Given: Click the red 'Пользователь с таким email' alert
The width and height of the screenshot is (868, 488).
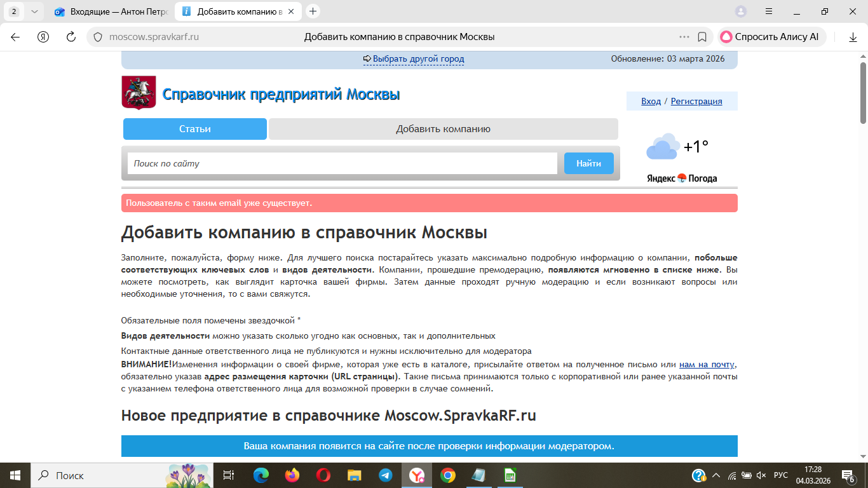Looking at the screenshot, I should [x=430, y=203].
